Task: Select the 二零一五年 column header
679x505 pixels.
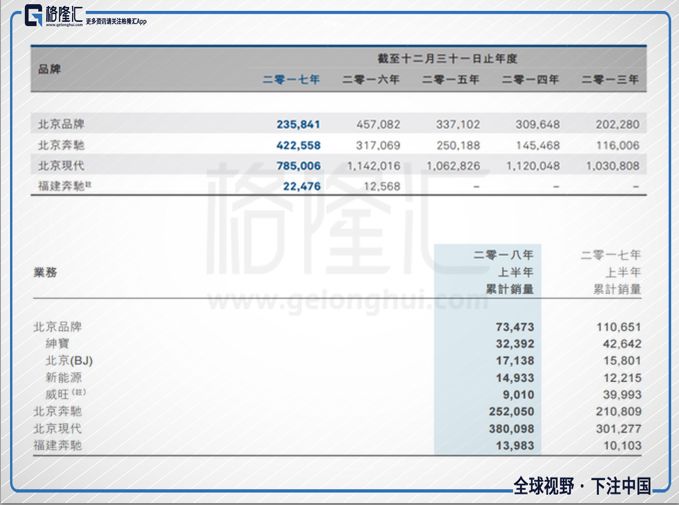Action: [x=450, y=80]
